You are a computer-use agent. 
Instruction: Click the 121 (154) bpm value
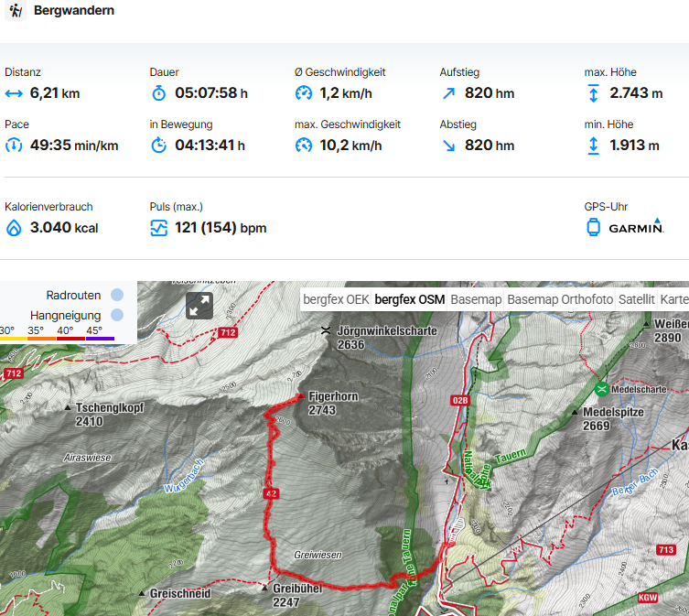pyautogui.click(x=221, y=228)
